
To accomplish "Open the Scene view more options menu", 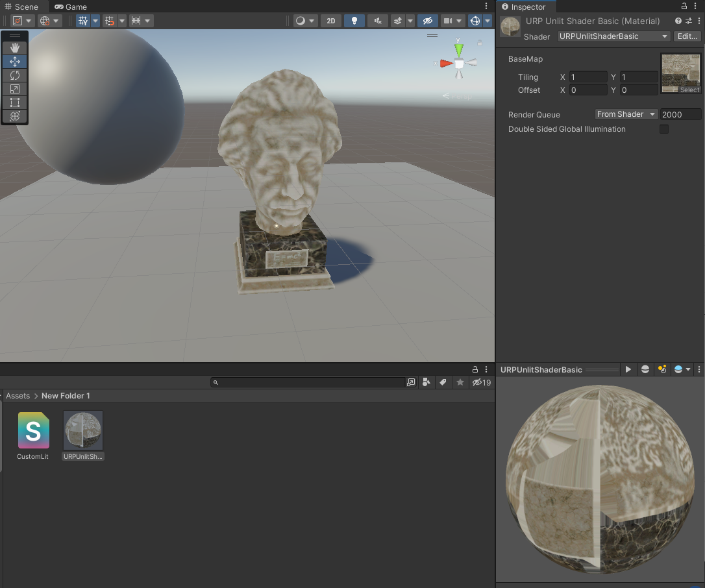I will point(486,6).
